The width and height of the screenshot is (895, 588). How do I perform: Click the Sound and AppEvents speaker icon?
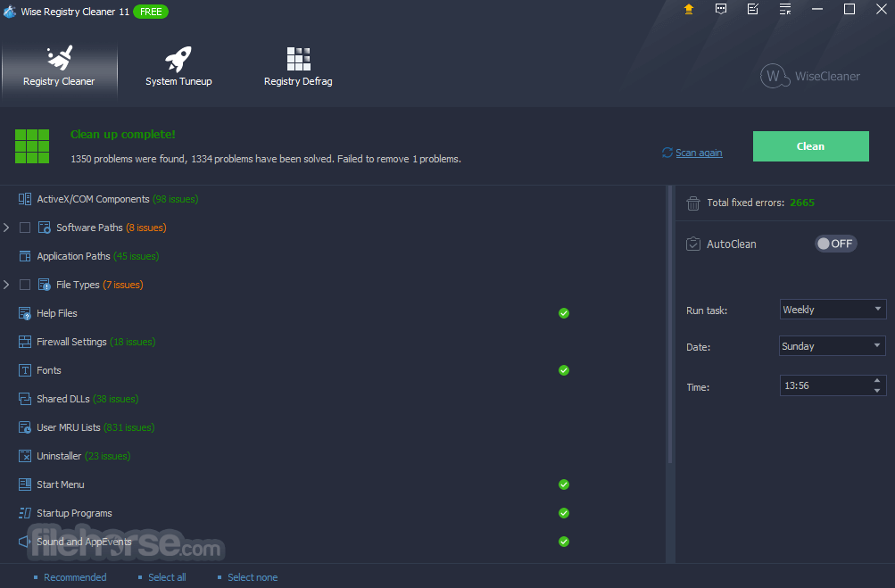coord(25,542)
